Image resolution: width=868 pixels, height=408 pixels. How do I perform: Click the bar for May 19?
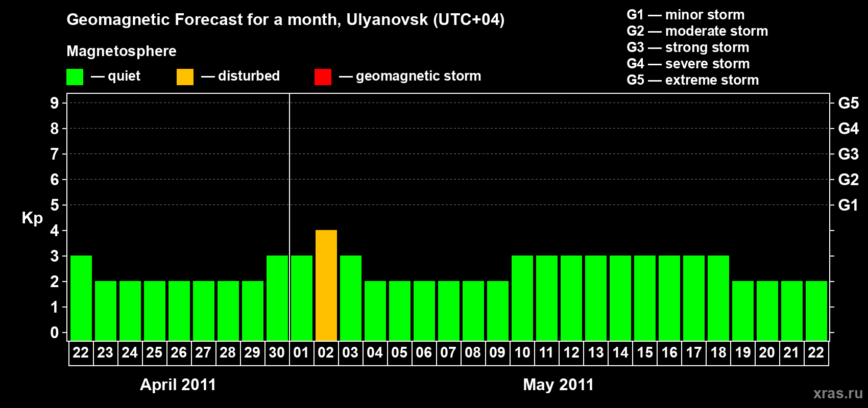[x=743, y=311]
